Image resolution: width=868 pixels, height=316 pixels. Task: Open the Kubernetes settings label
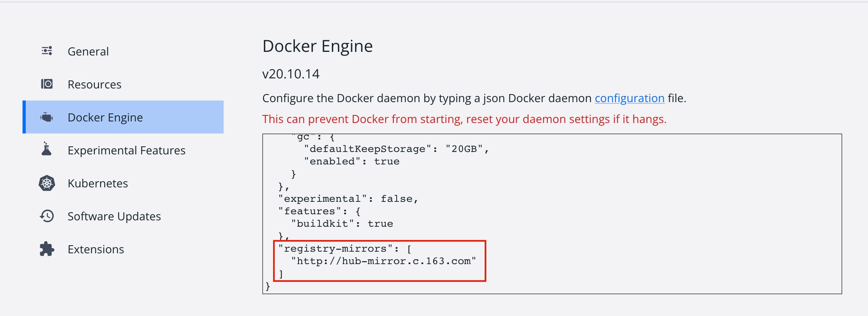coord(98,183)
